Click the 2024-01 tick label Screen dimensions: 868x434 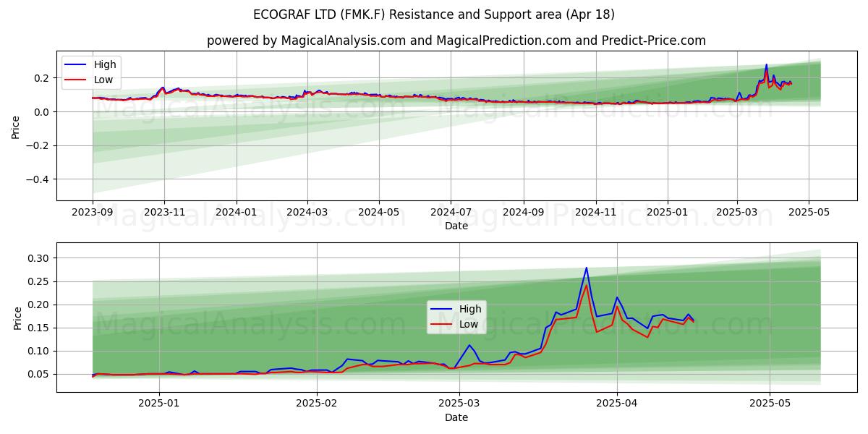(237, 212)
